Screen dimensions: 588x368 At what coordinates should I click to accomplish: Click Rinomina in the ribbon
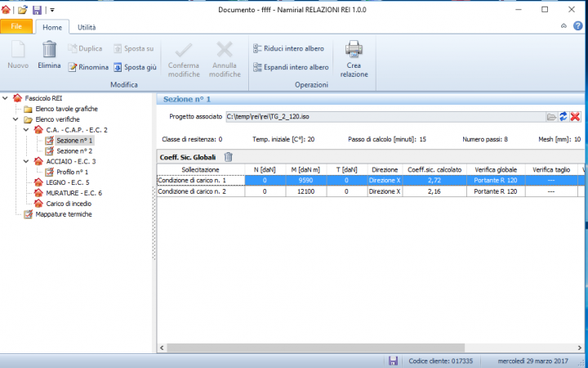click(88, 67)
